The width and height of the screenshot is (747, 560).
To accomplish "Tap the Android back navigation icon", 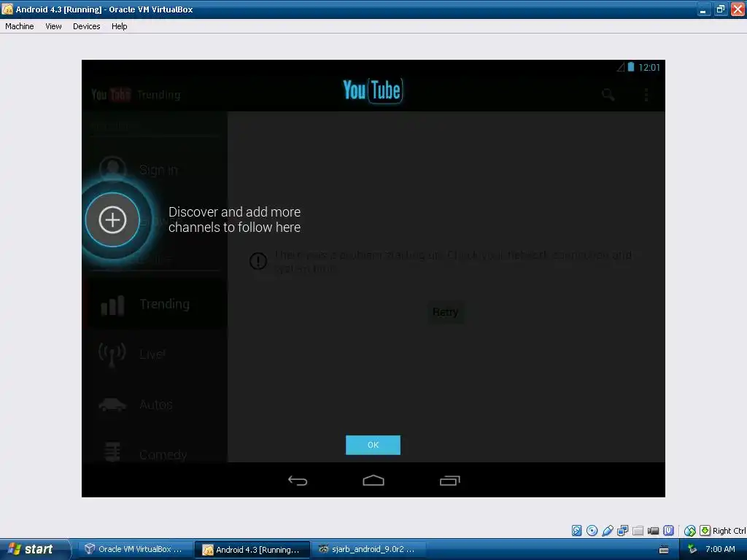I will pyautogui.click(x=298, y=481).
